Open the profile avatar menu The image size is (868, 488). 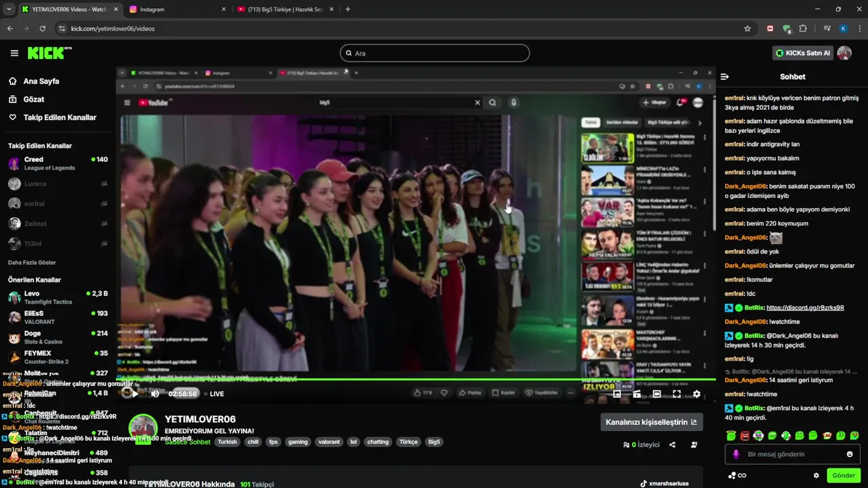click(x=844, y=53)
